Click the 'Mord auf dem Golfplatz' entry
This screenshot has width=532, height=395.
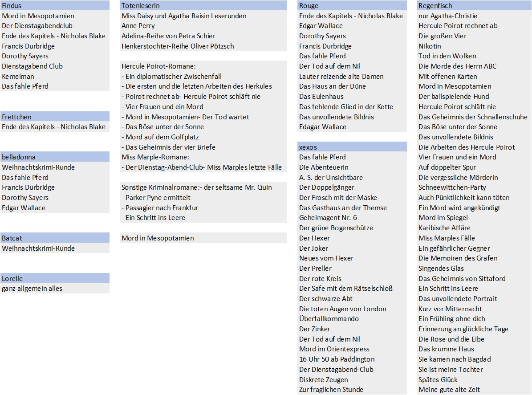tap(162, 137)
